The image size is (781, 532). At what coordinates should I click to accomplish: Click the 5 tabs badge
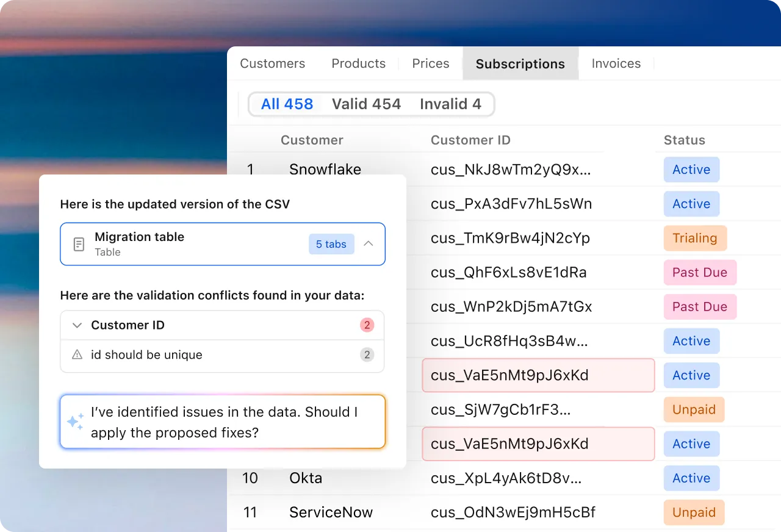[331, 244]
